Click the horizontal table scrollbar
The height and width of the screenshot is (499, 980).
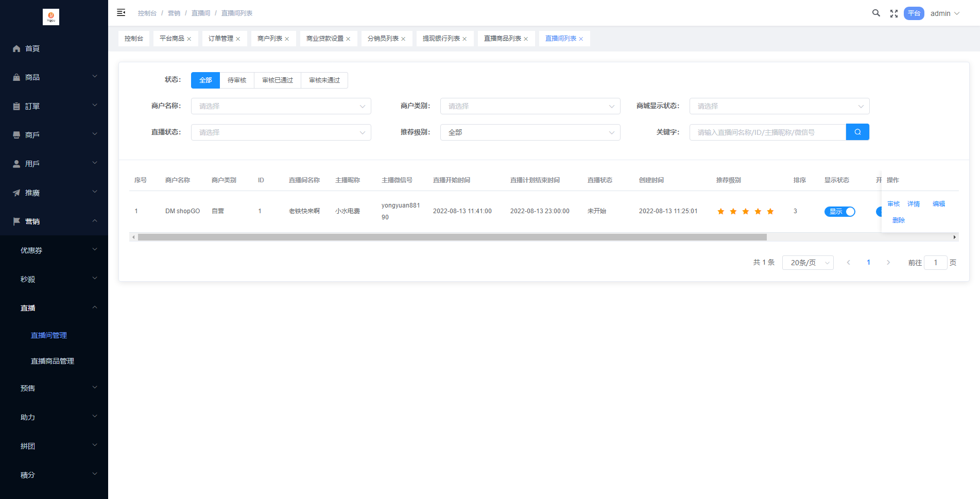pos(452,237)
